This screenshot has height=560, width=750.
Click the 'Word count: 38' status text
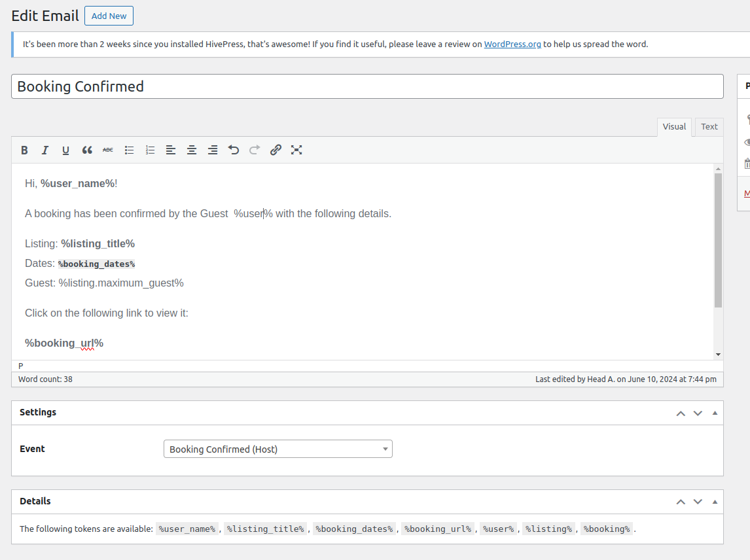(x=45, y=379)
